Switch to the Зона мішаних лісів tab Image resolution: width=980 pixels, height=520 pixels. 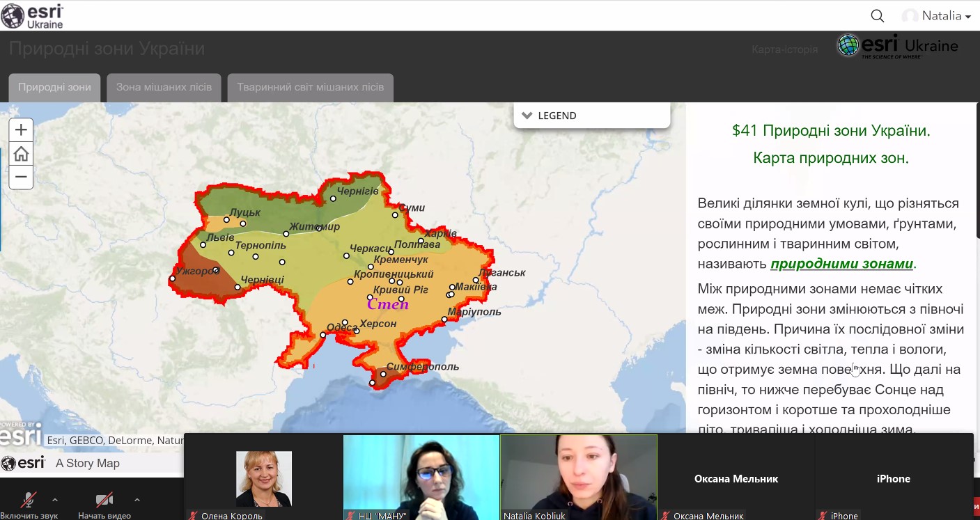tap(164, 88)
